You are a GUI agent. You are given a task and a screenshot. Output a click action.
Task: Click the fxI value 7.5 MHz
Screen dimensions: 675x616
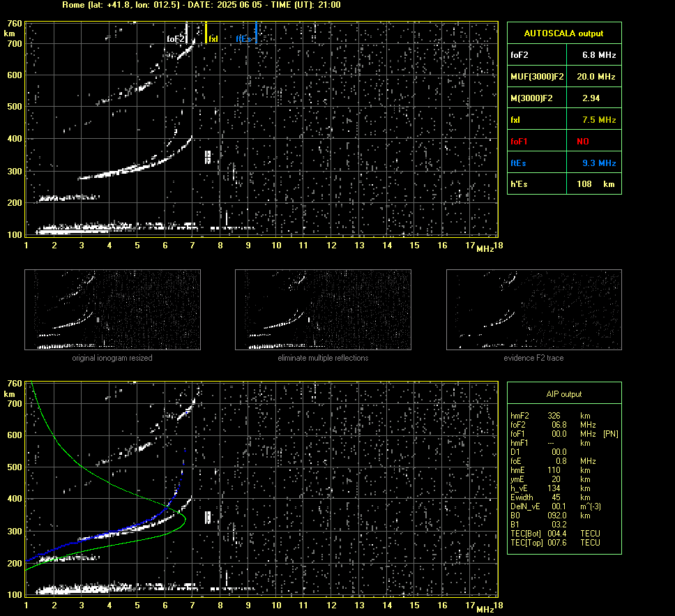(x=599, y=120)
